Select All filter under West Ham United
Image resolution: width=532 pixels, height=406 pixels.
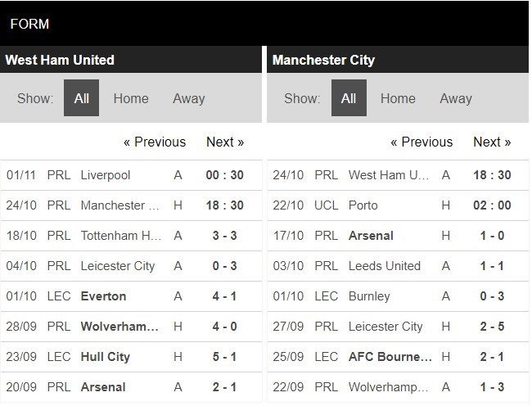[x=81, y=98]
